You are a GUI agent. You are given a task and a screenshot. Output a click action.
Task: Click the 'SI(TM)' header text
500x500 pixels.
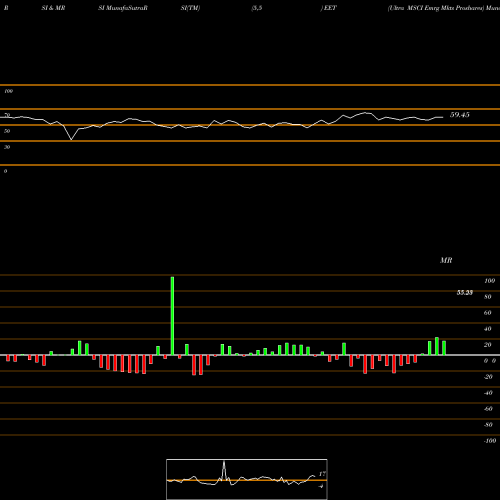[190, 8]
